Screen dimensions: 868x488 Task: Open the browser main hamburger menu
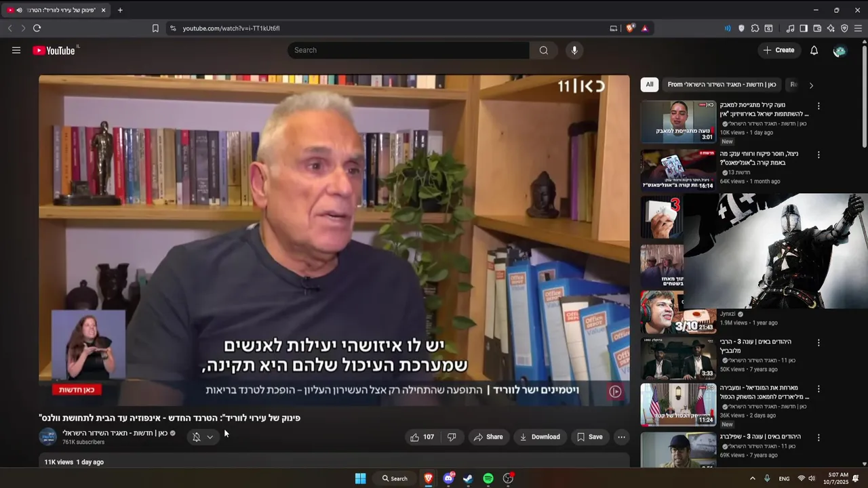[x=858, y=28]
